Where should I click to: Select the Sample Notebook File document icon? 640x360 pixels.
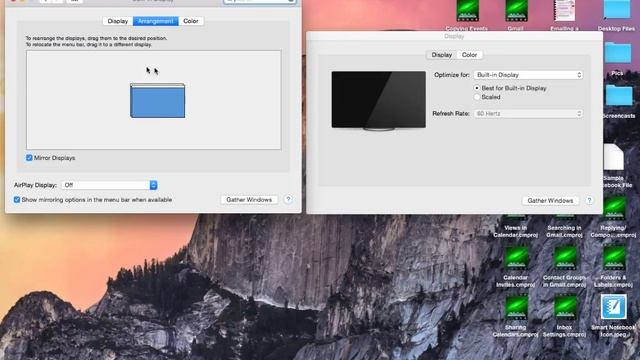613,158
